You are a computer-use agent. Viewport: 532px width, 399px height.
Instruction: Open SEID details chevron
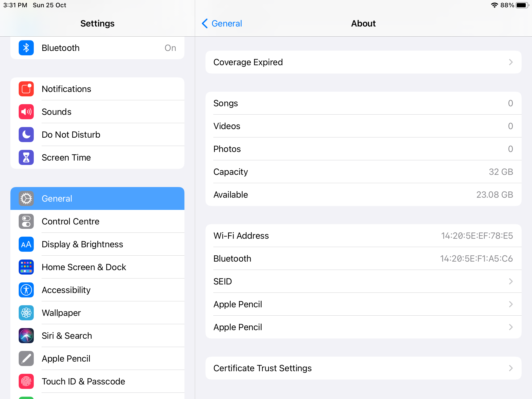click(511, 281)
